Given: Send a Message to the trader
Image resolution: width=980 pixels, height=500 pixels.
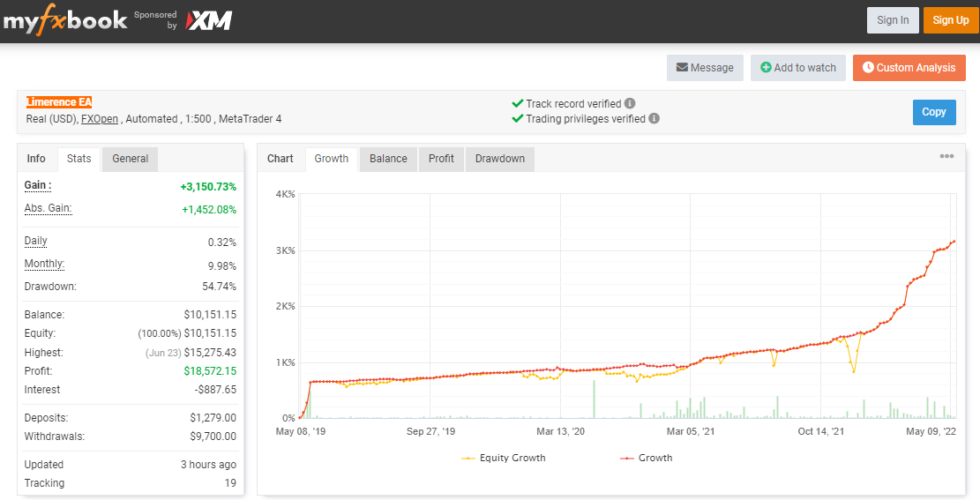Looking at the screenshot, I should coord(705,68).
